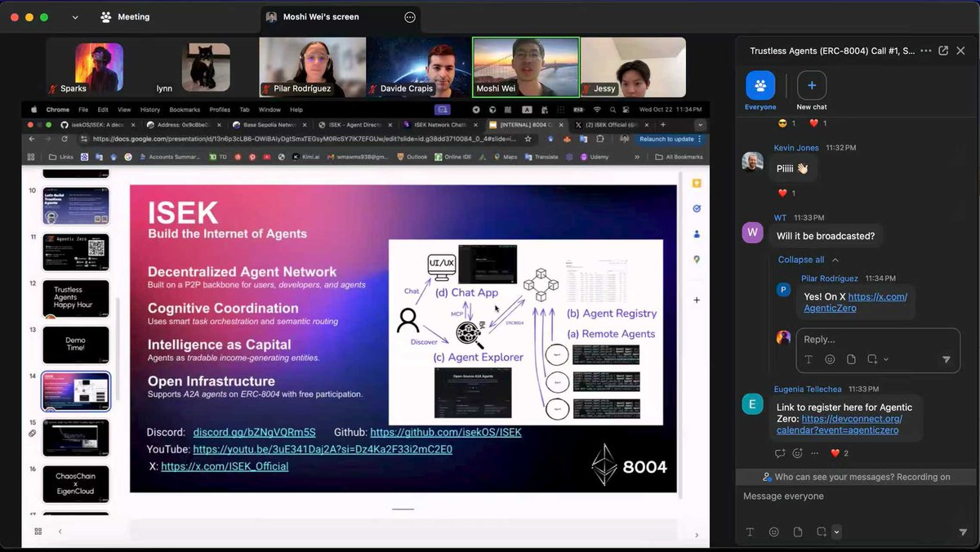Image resolution: width=980 pixels, height=552 pixels.
Task: Open x.com/ISEK_Official link on slide
Action: click(225, 466)
